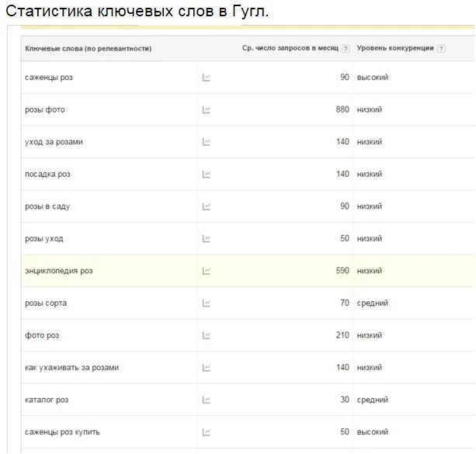The height and width of the screenshot is (454, 476).
Task: Select keyword уход за розами
Action: pos(54,142)
